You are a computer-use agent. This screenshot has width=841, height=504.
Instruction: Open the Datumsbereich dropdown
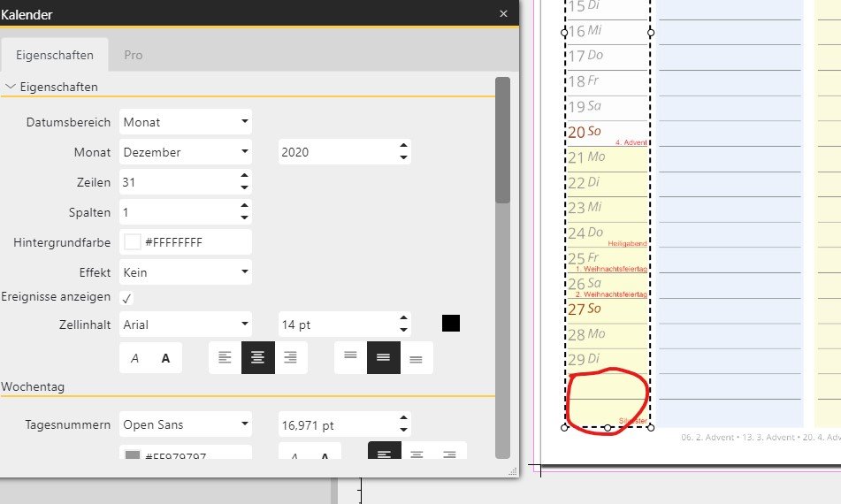[x=186, y=122]
